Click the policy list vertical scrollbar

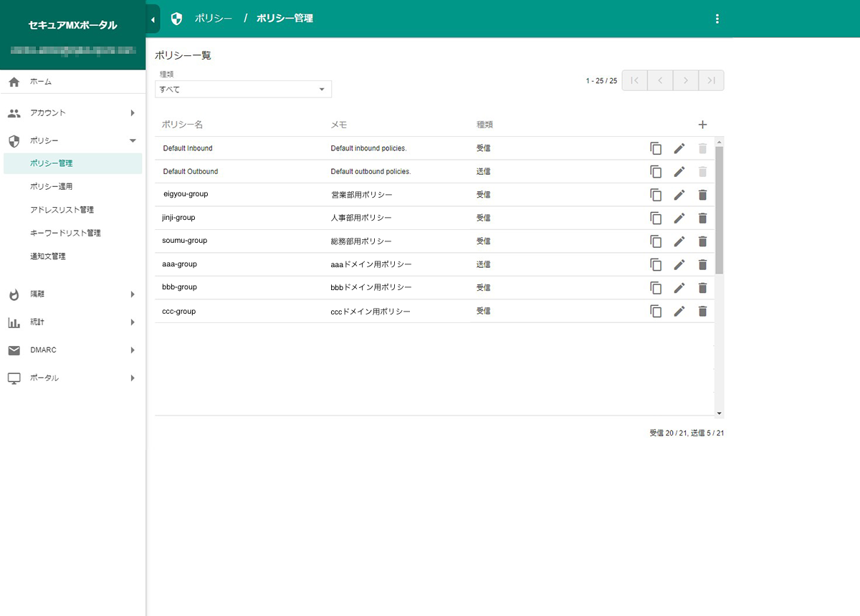[720, 208]
